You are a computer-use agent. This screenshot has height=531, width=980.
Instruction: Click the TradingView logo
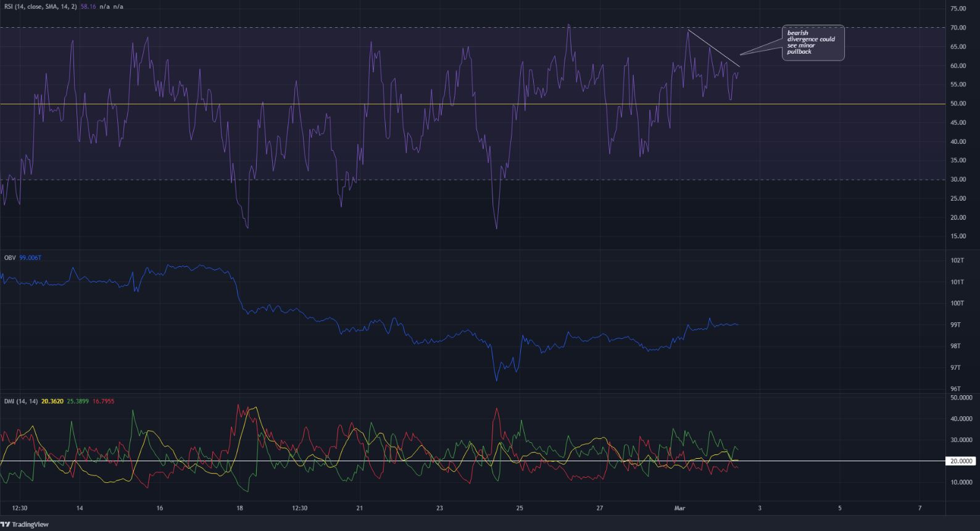25,524
